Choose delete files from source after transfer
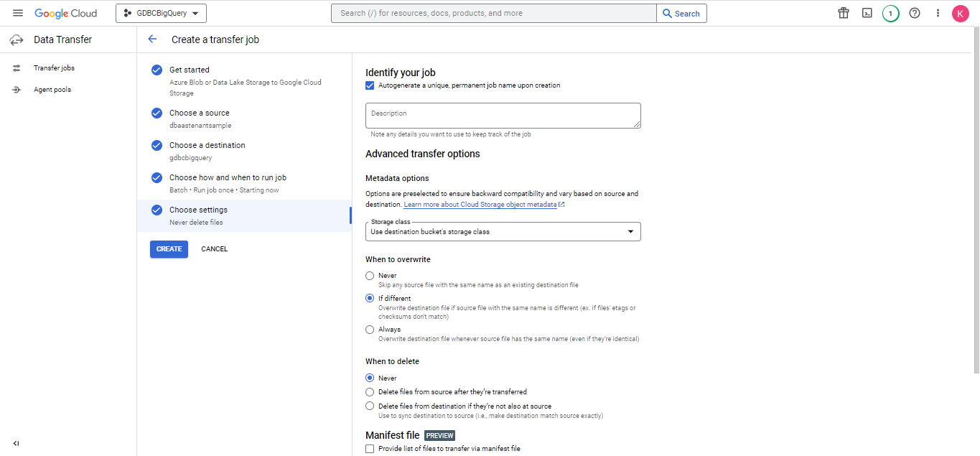This screenshot has width=980, height=456. pos(370,392)
